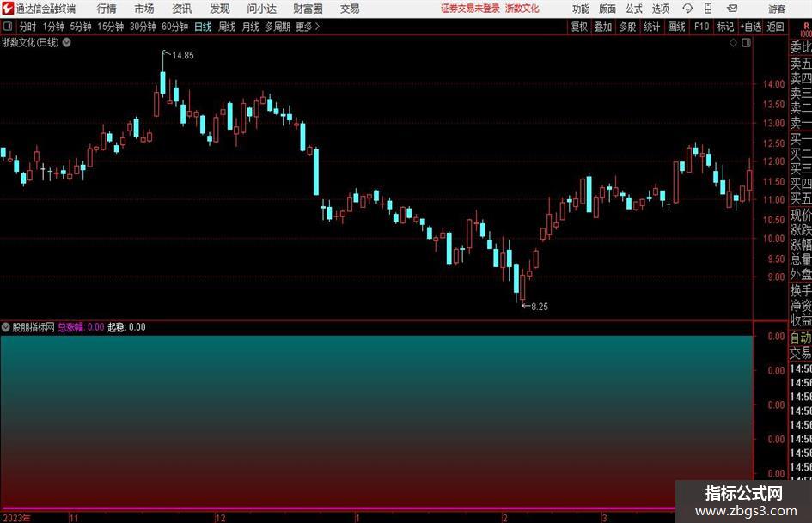
Task: Open the 公式 menu
Action: click(634, 9)
